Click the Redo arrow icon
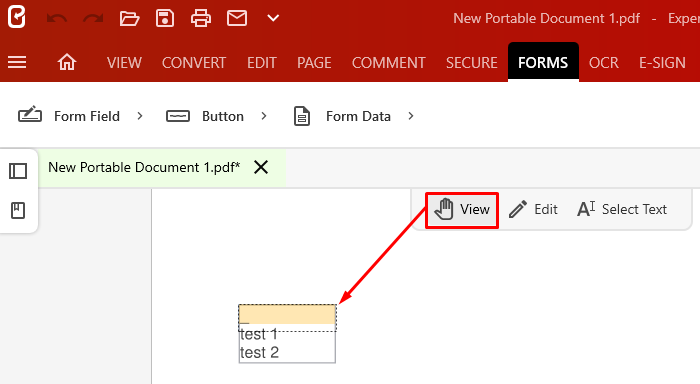Viewport: 700px width, 384px height. click(93, 18)
